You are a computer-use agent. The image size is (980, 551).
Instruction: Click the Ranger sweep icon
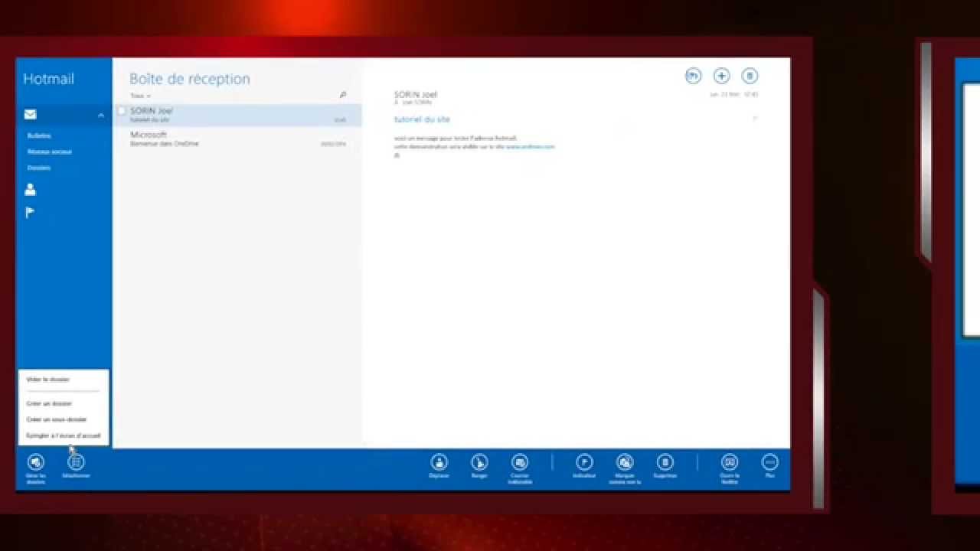(x=479, y=462)
